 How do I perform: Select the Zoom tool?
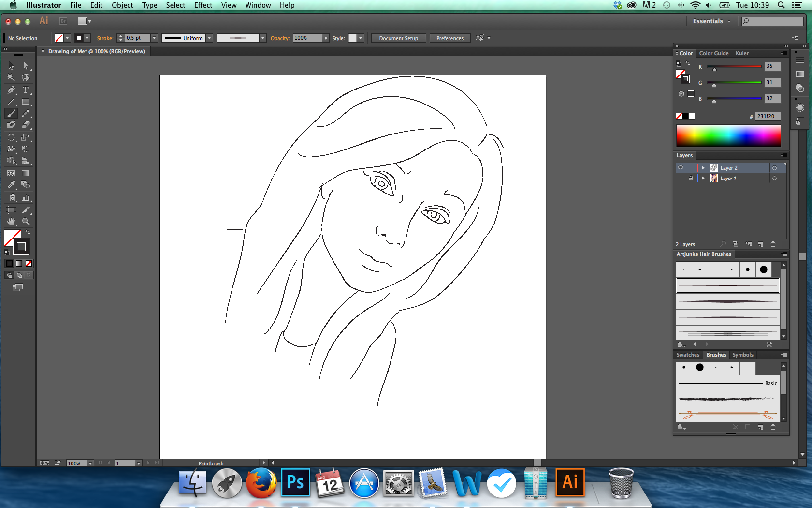click(x=26, y=222)
